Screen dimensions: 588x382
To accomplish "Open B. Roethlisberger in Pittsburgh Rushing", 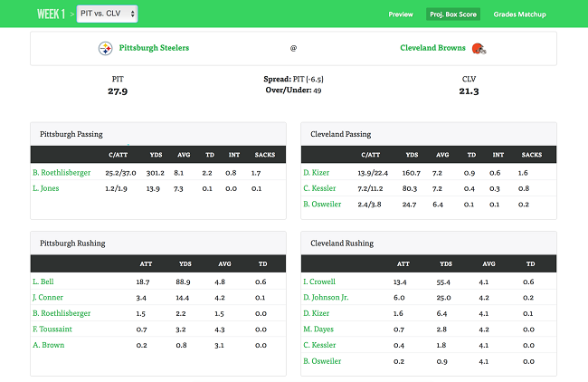I will pos(62,313).
